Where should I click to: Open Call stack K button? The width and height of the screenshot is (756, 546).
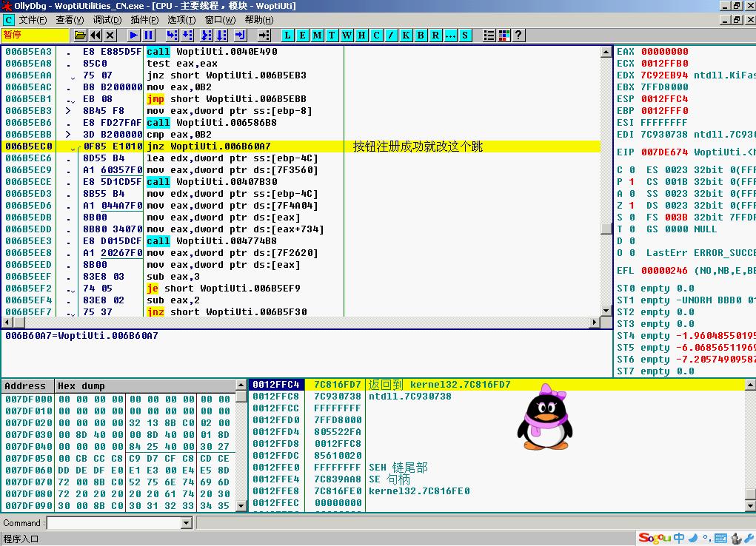[x=406, y=36]
